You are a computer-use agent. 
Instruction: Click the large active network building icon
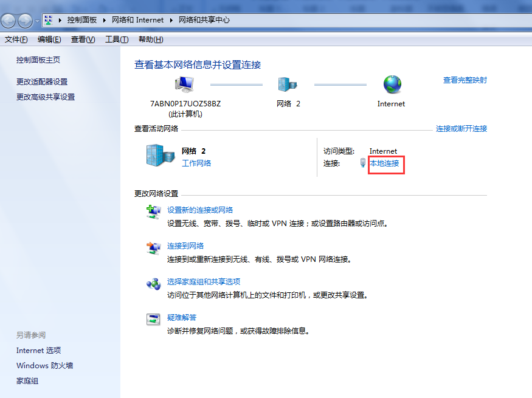click(161, 156)
